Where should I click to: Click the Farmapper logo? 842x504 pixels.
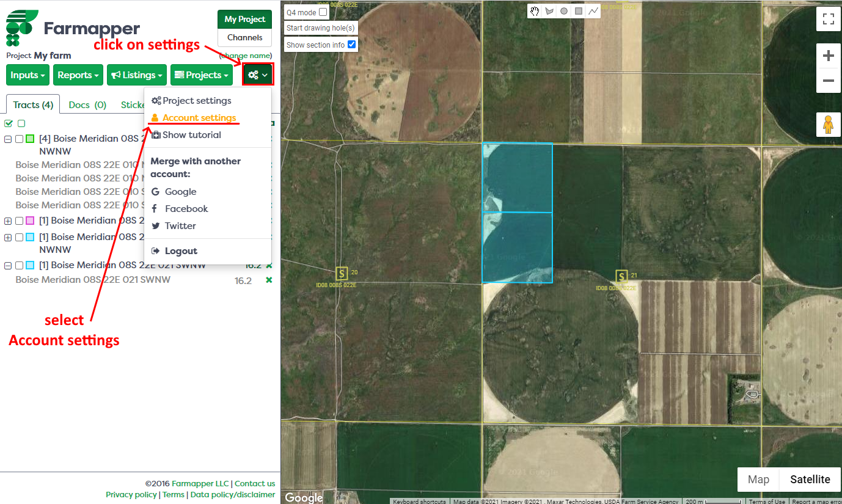73,27
